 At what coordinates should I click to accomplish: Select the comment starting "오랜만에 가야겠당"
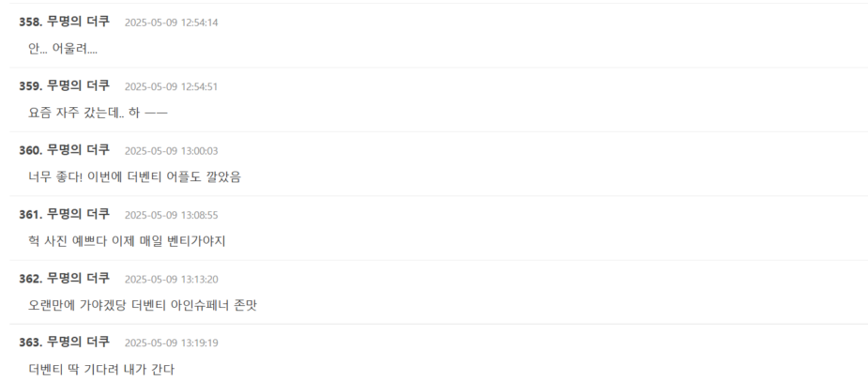[x=143, y=305]
